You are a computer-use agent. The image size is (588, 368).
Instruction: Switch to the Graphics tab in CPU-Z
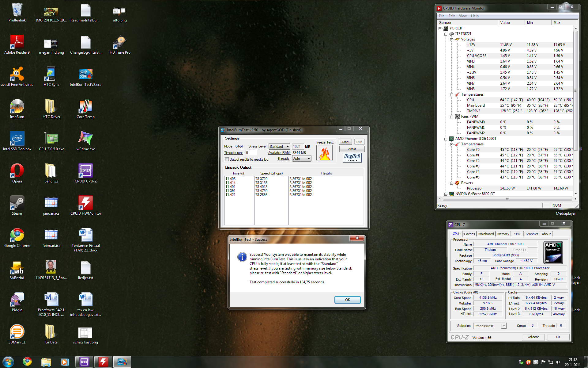(532, 234)
